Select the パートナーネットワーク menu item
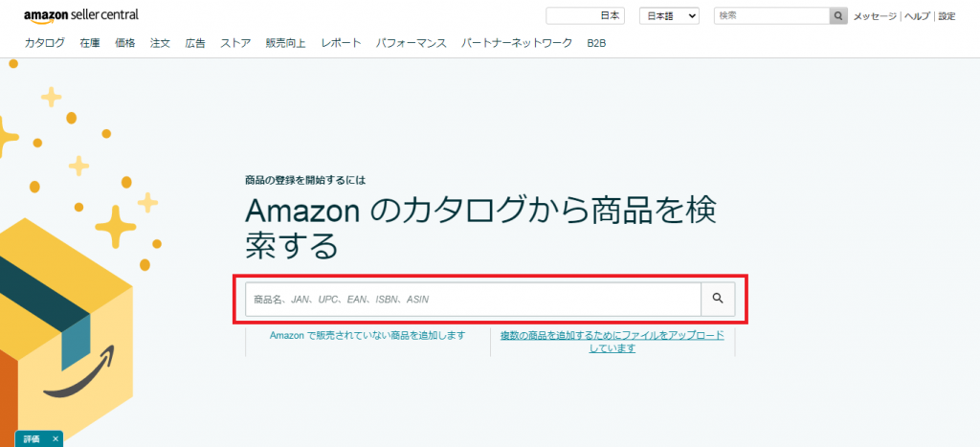The image size is (980, 447). point(517,43)
